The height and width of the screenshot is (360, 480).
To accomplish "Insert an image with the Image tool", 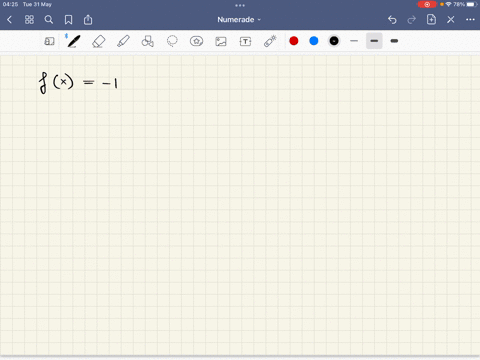I will coord(221,41).
